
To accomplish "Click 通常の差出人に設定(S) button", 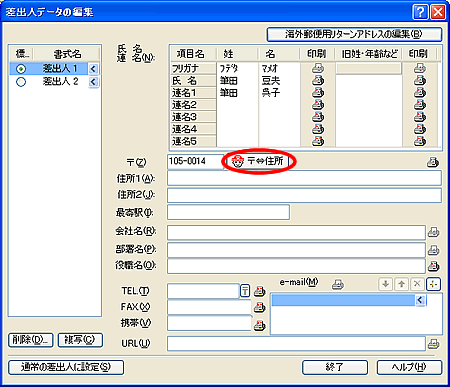I will pos(66,367).
